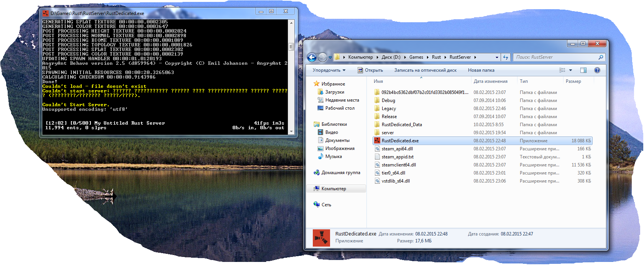Navigate to Компьютер in the address bar

pyautogui.click(x=361, y=57)
